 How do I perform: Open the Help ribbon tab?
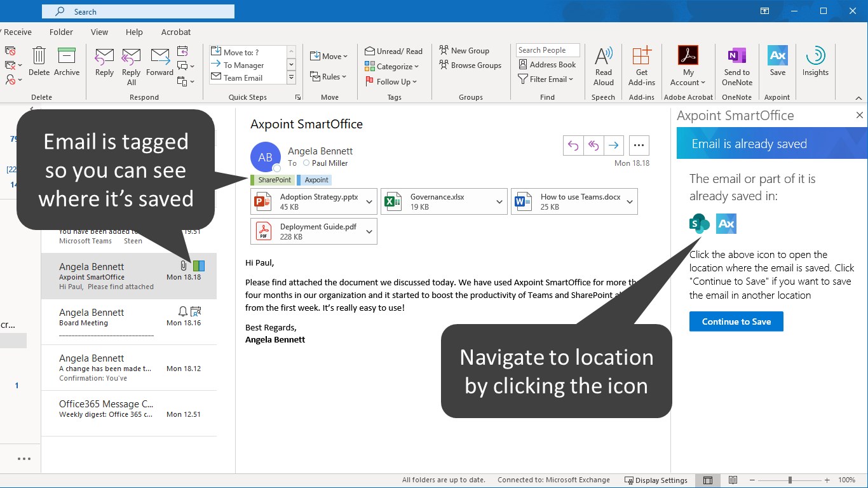[x=134, y=32]
